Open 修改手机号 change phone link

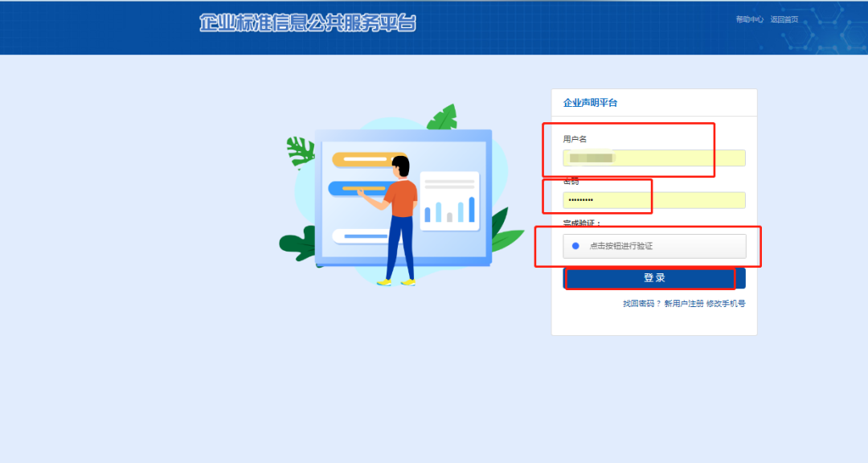(726, 304)
